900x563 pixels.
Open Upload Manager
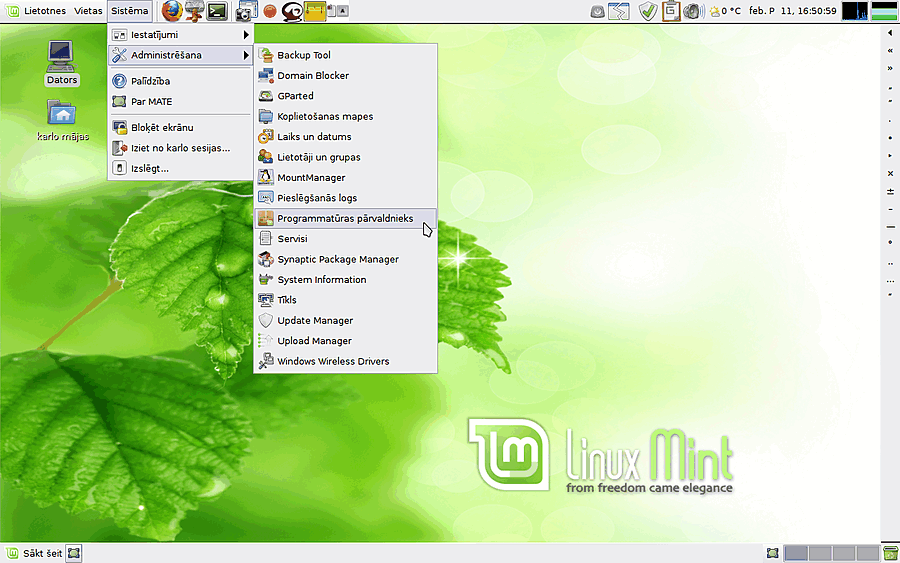tap(346, 341)
